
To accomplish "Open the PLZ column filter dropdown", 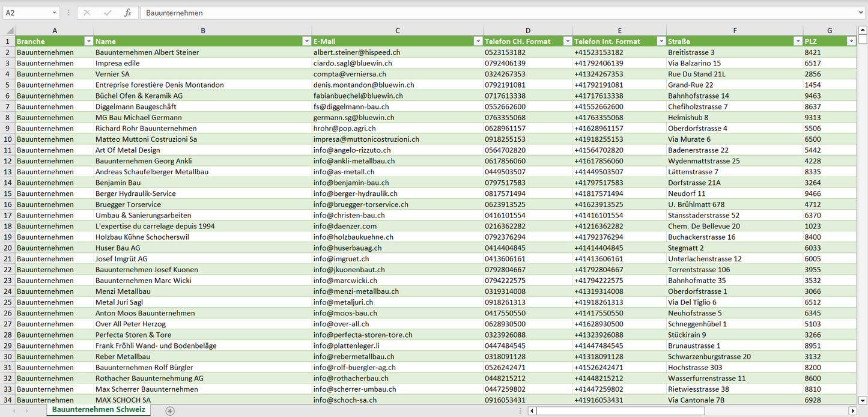I will coord(851,41).
